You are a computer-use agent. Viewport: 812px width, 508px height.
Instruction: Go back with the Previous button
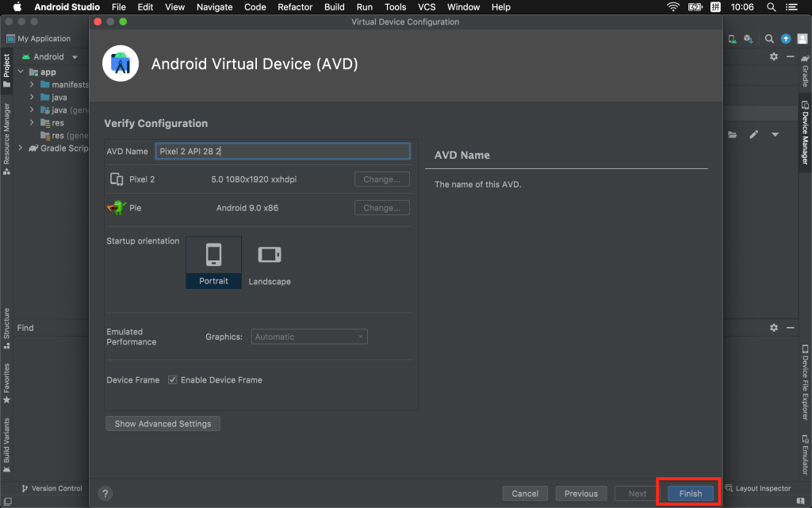click(x=581, y=494)
